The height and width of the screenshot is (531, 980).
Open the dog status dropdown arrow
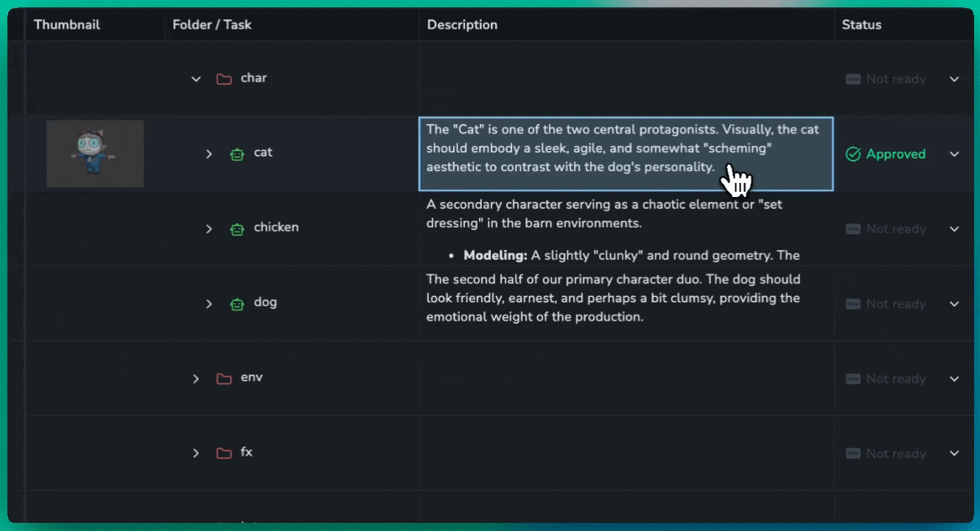pyautogui.click(x=954, y=304)
